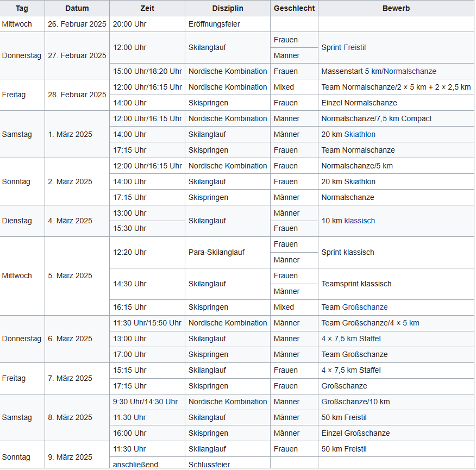Open the Freistil link in Sprint row
The width and height of the screenshot is (476, 470).
point(358,47)
